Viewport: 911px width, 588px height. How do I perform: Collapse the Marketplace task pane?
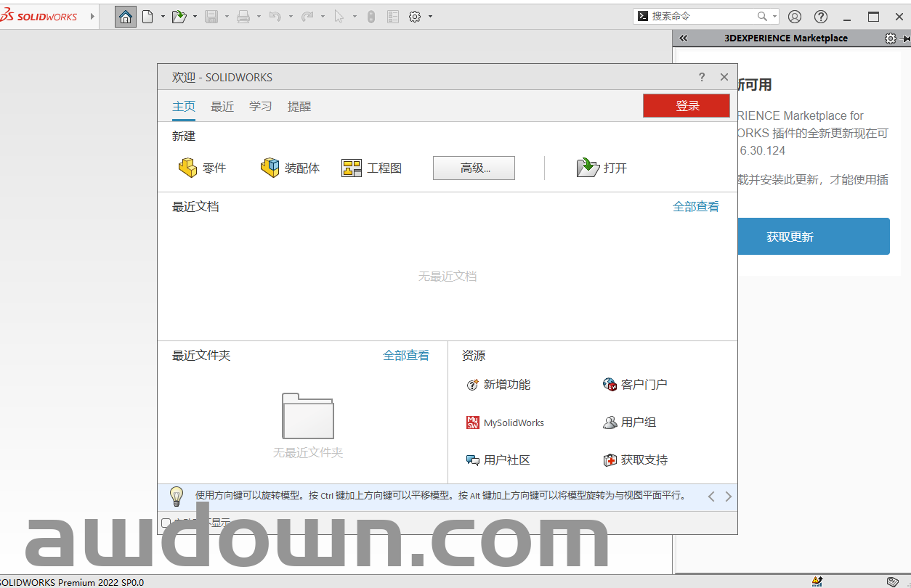coord(683,38)
